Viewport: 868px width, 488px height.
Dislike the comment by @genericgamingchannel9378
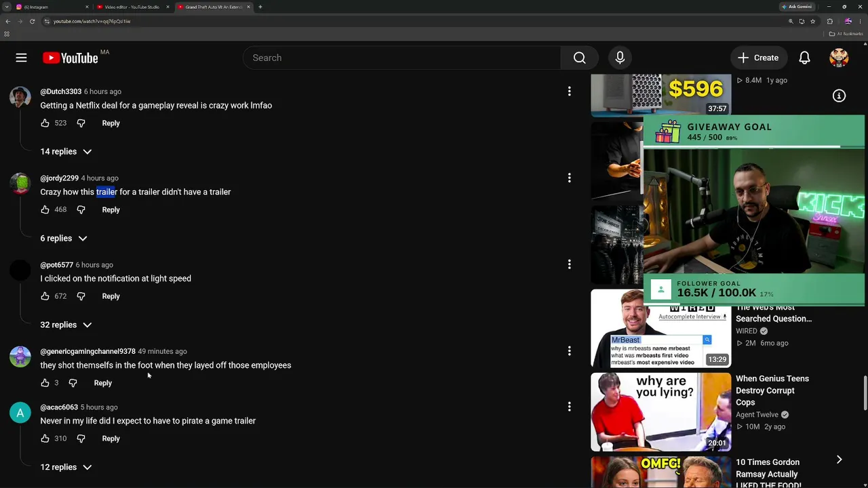[x=73, y=383]
